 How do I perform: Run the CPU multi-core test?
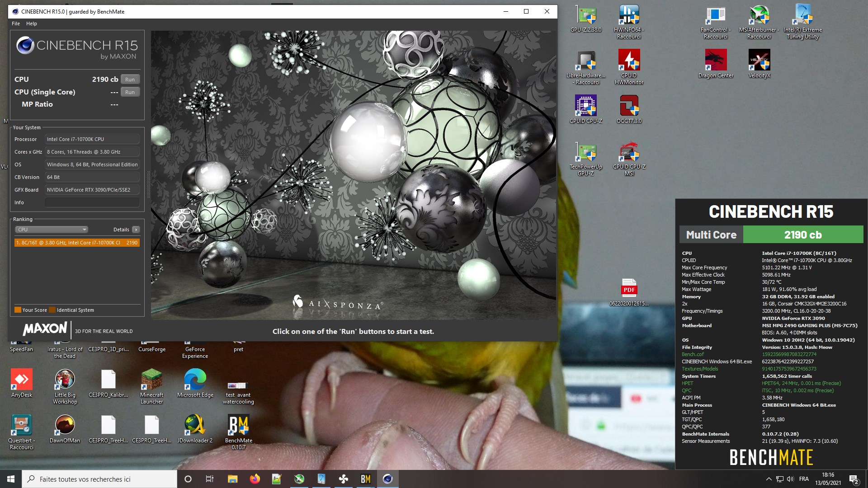pyautogui.click(x=130, y=80)
